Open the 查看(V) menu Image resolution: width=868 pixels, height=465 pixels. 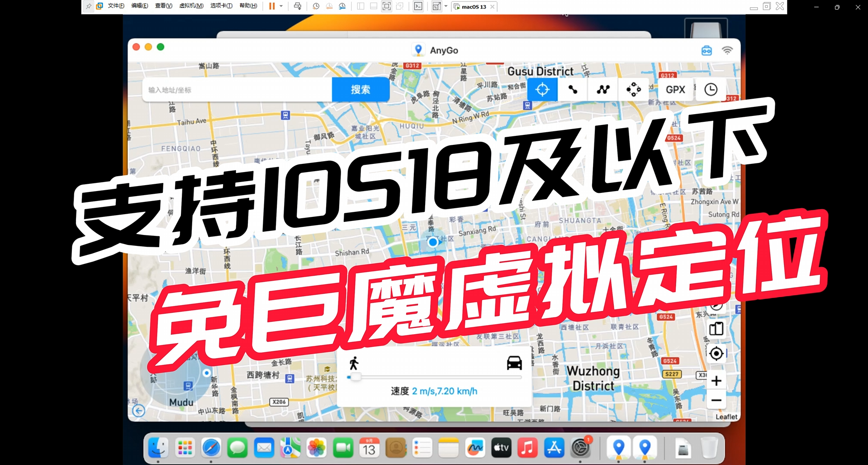click(163, 6)
